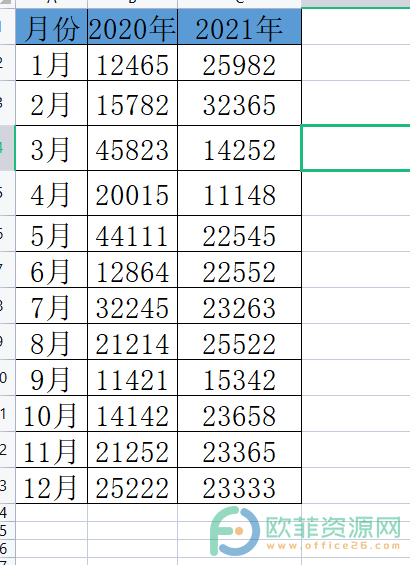Image resolution: width=410 pixels, height=565 pixels.
Task: Select the cell with value 21252
Action: coord(133,450)
